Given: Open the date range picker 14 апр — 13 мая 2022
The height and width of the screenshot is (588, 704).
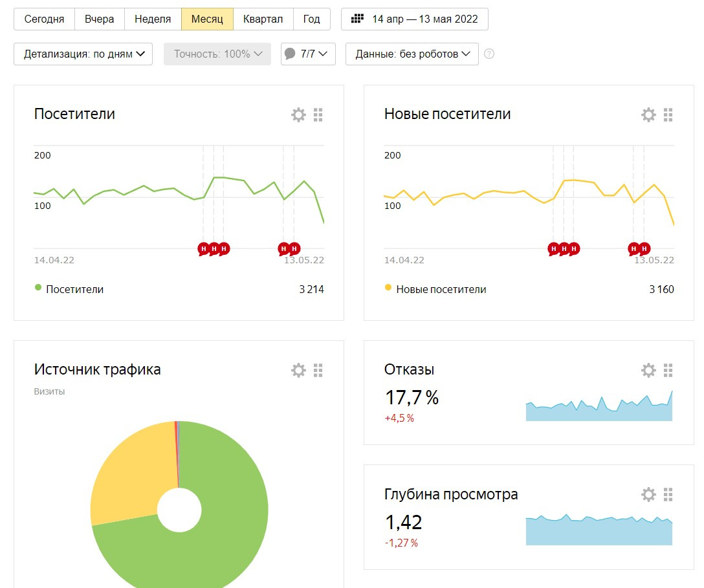Looking at the screenshot, I should pos(414,19).
